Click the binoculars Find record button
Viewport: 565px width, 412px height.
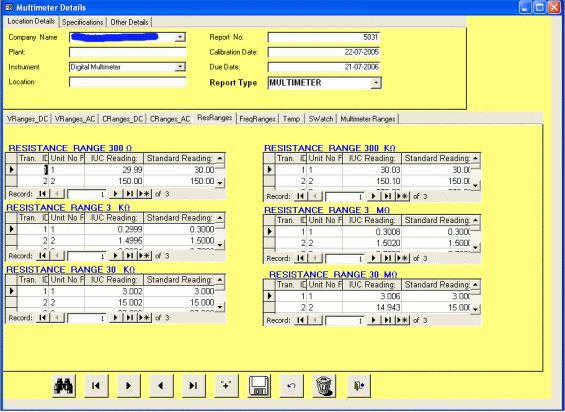coord(64,386)
